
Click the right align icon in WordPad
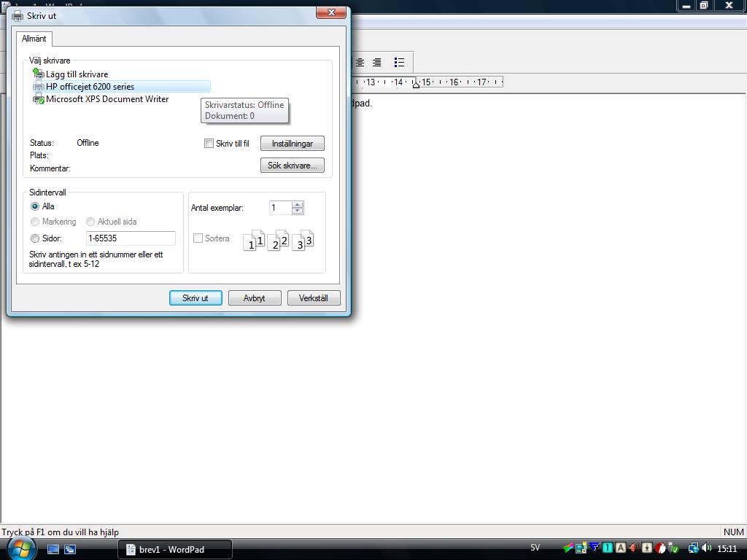point(377,63)
